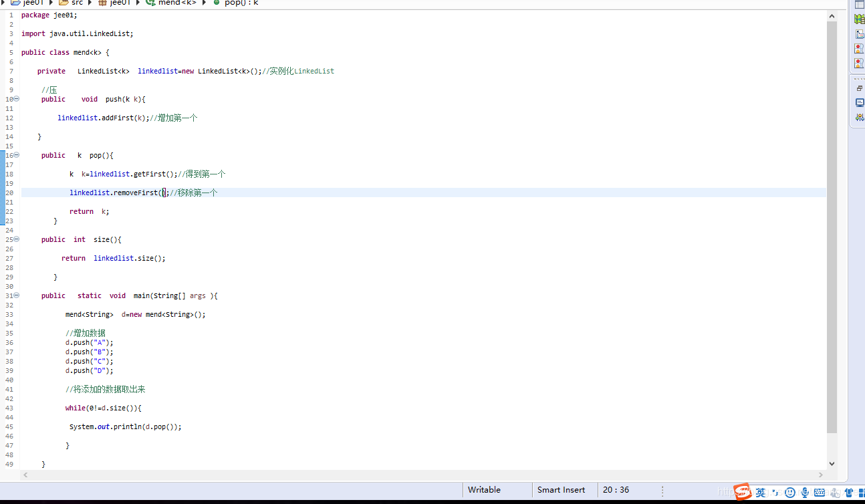Screen dimensions: 865x504
Task: Open the Sogou soft keyboard icon
Action: click(820, 493)
